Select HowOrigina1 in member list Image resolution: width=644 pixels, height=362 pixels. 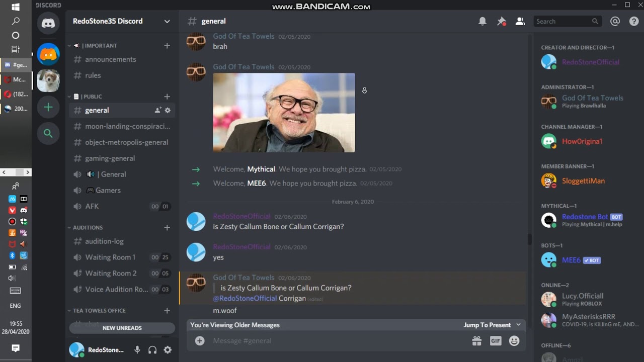(x=587, y=141)
